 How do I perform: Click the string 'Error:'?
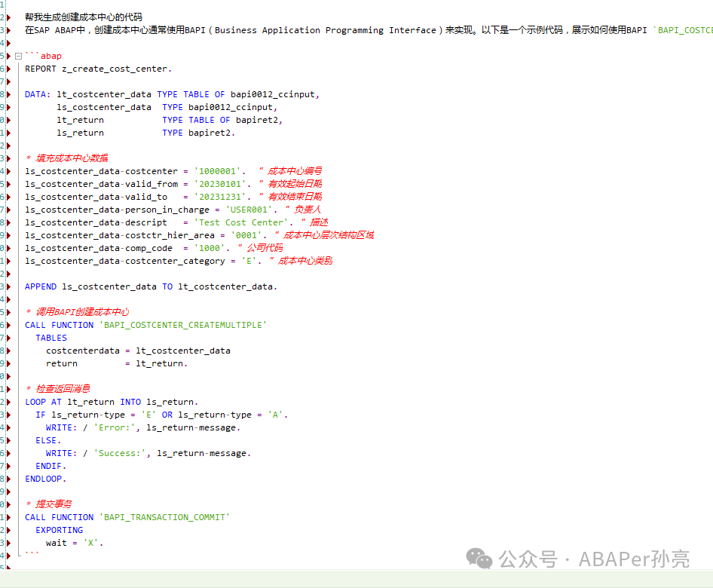(x=114, y=428)
